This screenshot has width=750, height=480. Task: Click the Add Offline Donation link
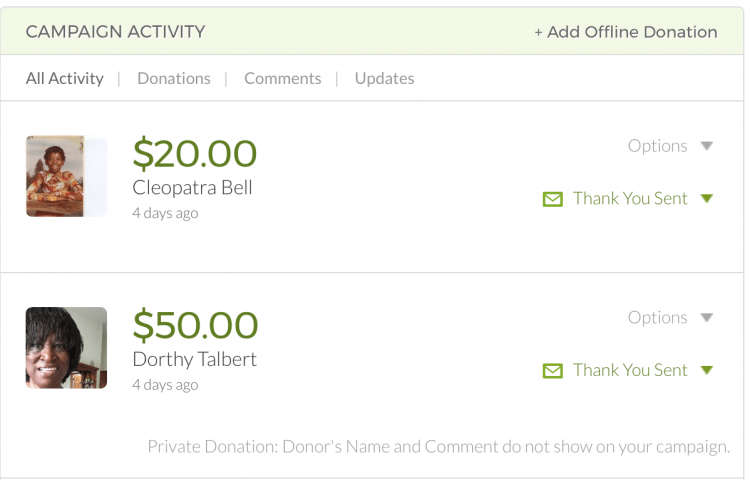click(x=625, y=32)
